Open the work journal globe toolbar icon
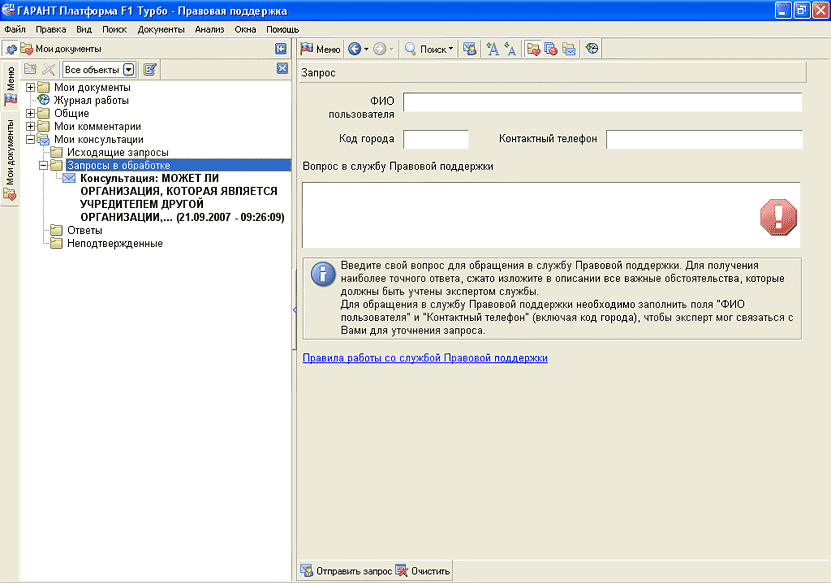The width and height of the screenshot is (831, 583). 592,49
